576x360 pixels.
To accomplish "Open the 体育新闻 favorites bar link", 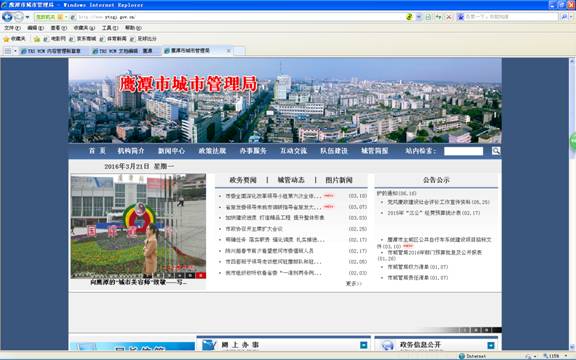I will [114, 39].
